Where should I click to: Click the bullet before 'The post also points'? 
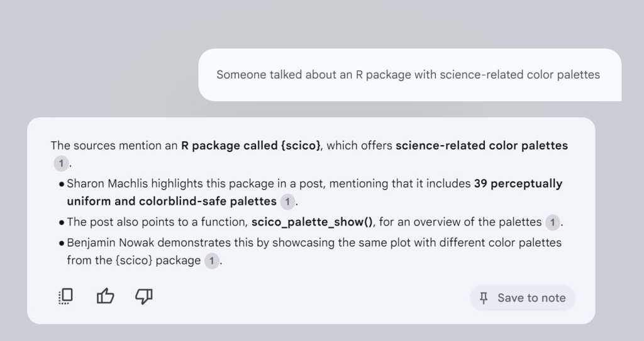point(61,222)
